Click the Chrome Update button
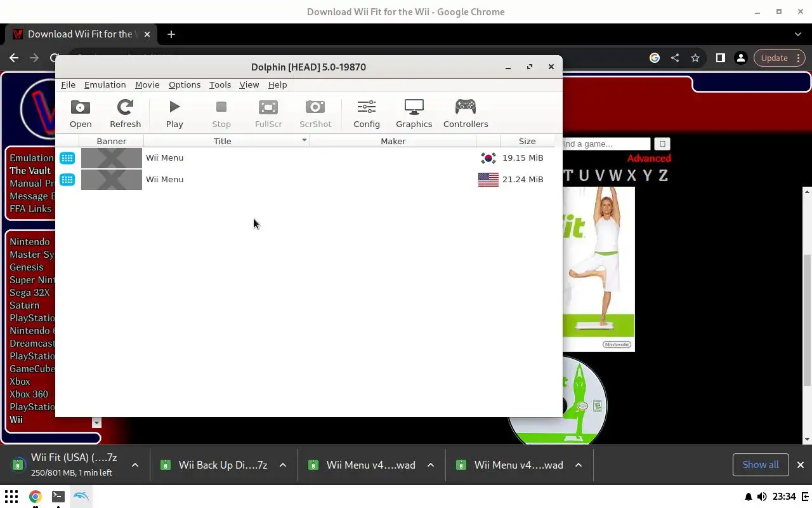The width and height of the screenshot is (812, 508). click(x=780, y=58)
